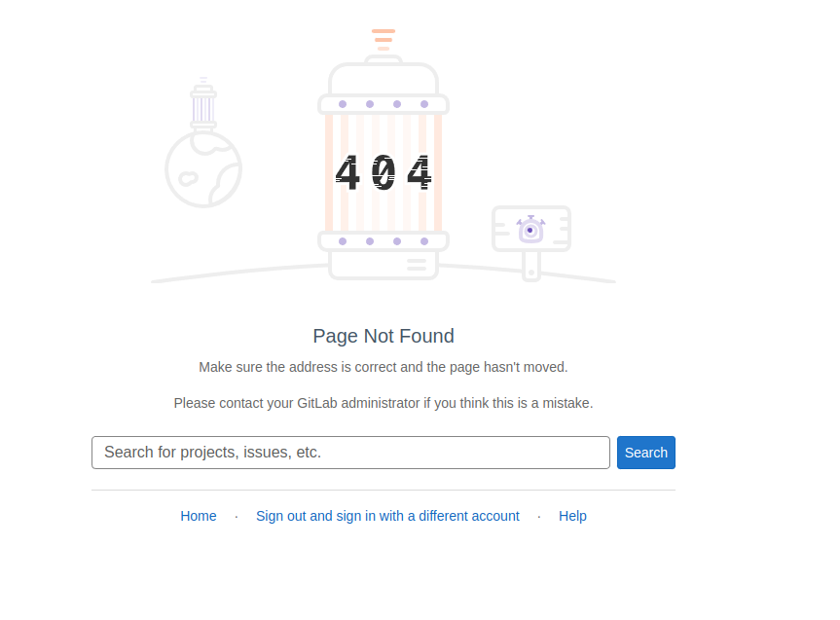This screenshot has height=620, width=840.
Task: Click the small tower on the planet
Action: pos(203,105)
